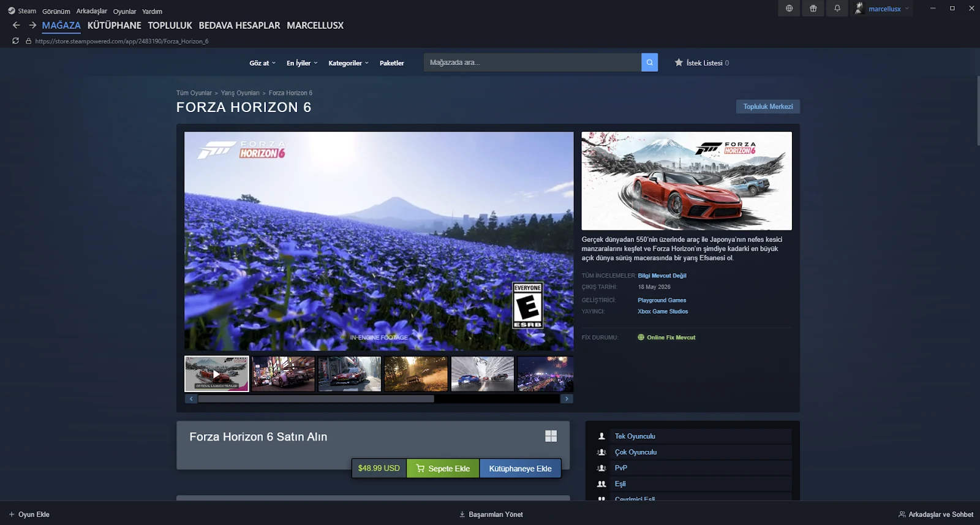Click the icon beside PvP
This screenshot has width=980, height=525.
(x=601, y=468)
